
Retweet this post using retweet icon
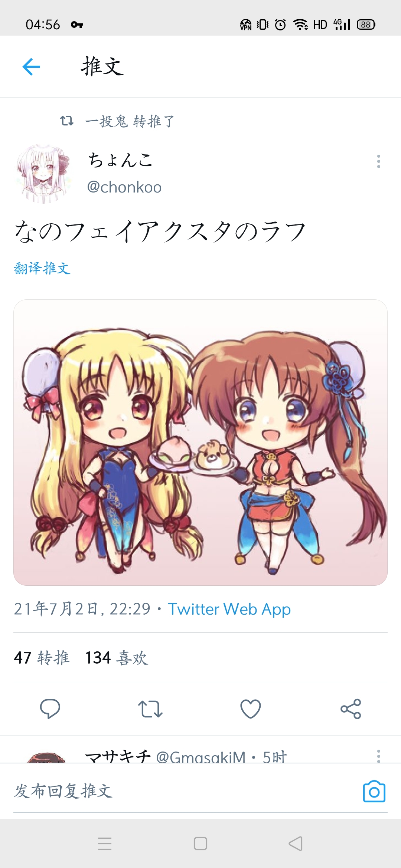click(x=150, y=709)
